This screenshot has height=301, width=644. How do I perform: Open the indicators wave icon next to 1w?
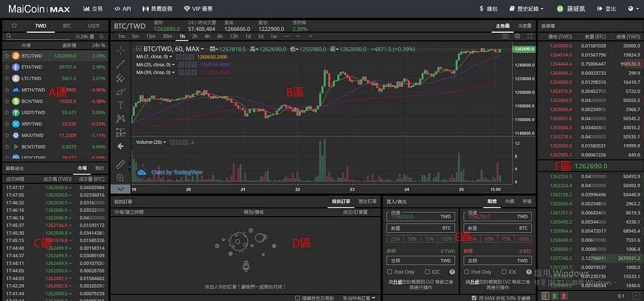pos(286,36)
